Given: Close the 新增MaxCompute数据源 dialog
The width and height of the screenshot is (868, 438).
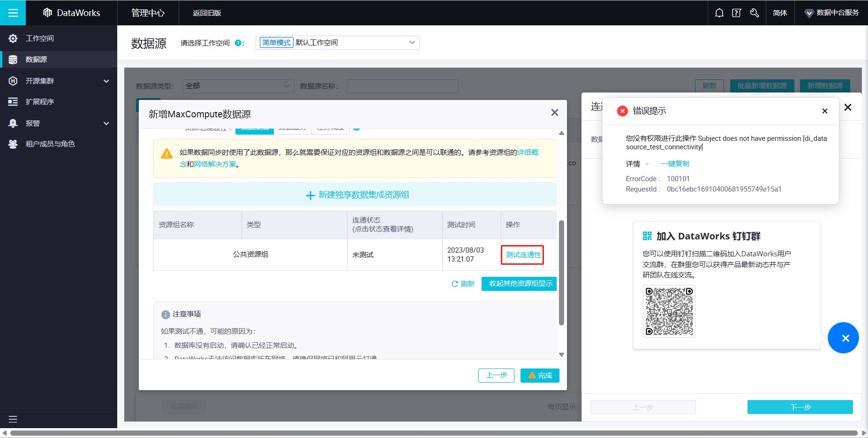Looking at the screenshot, I should (555, 113).
